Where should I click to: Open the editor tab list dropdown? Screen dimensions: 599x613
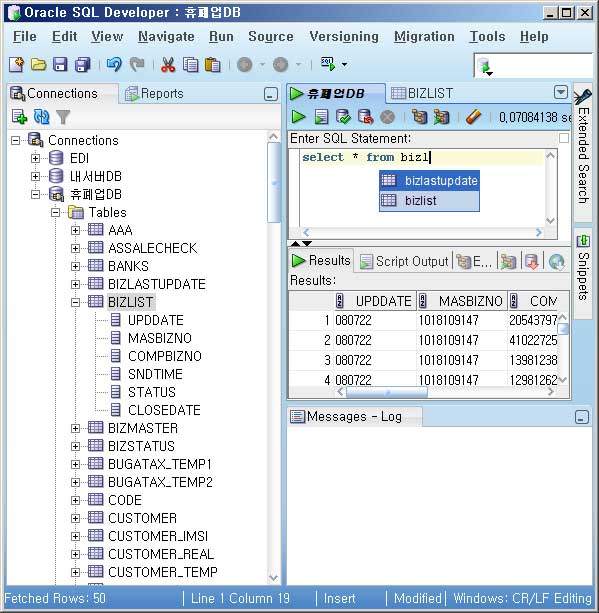[x=561, y=93]
